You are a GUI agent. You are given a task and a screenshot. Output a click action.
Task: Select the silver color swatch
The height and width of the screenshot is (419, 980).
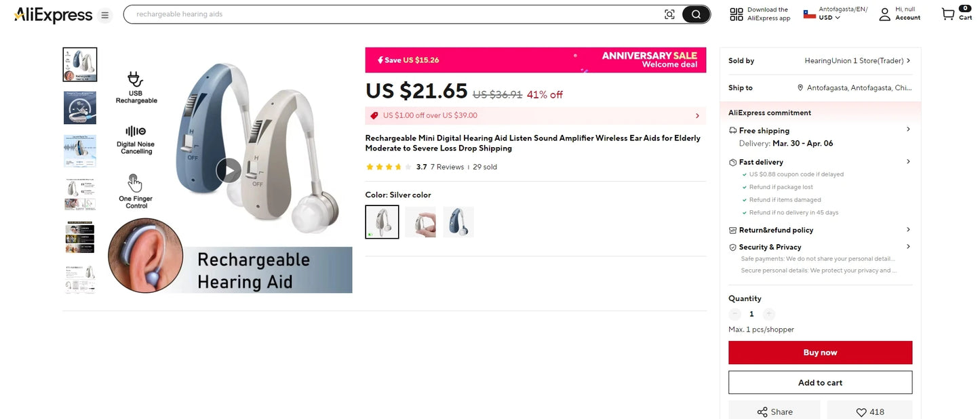(382, 222)
